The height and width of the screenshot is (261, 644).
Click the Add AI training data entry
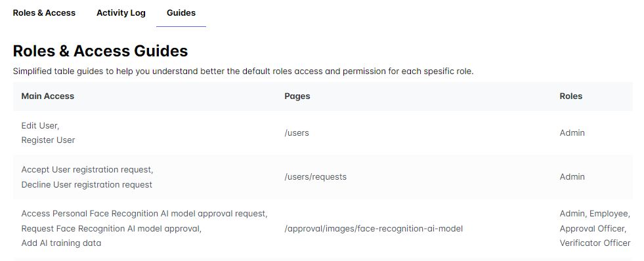click(61, 243)
